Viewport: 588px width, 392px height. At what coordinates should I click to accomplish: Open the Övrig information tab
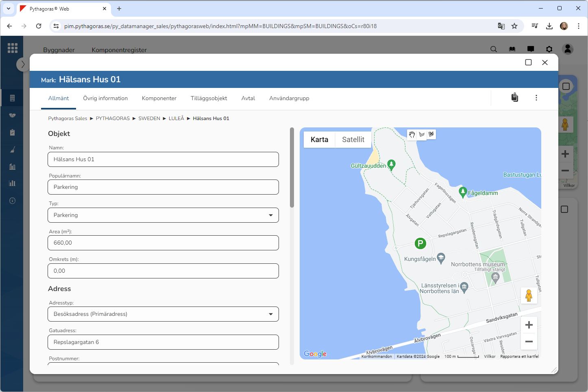click(105, 98)
